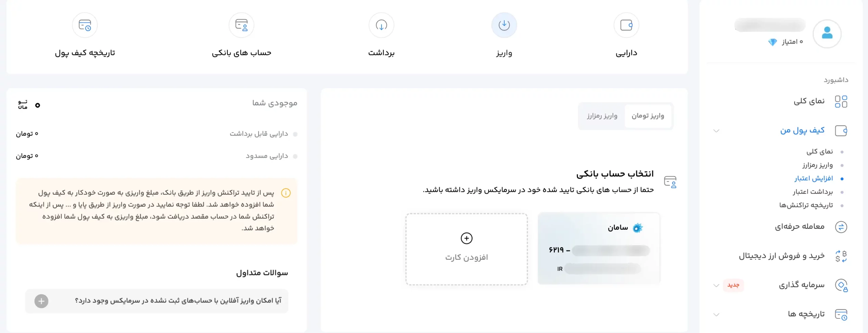The height and width of the screenshot is (333, 868).
Task: Click the برداشت withdrawal icon
Action: pyautogui.click(x=381, y=25)
